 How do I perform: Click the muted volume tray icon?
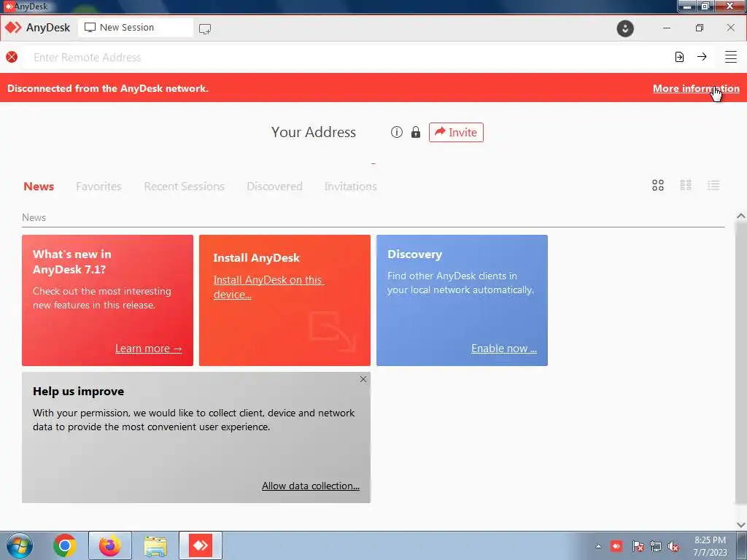coord(673,546)
